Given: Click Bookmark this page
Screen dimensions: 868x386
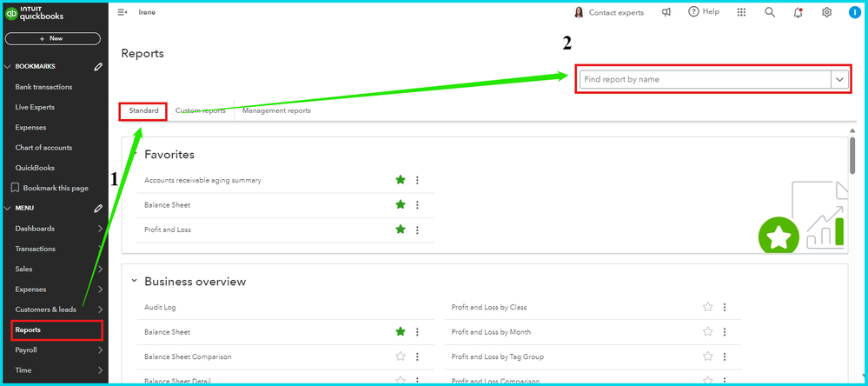Looking at the screenshot, I should click(x=50, y=188).
